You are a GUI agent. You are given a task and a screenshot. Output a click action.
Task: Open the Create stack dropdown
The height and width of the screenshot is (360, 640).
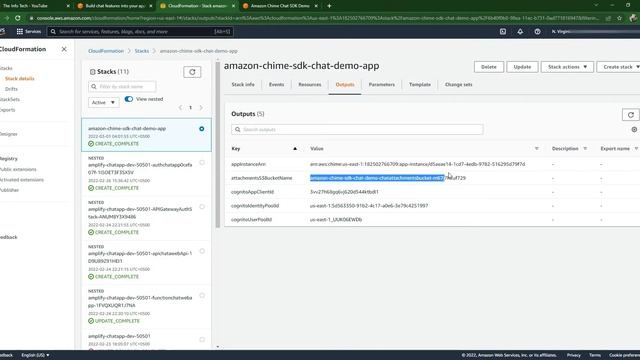point(619,67)
